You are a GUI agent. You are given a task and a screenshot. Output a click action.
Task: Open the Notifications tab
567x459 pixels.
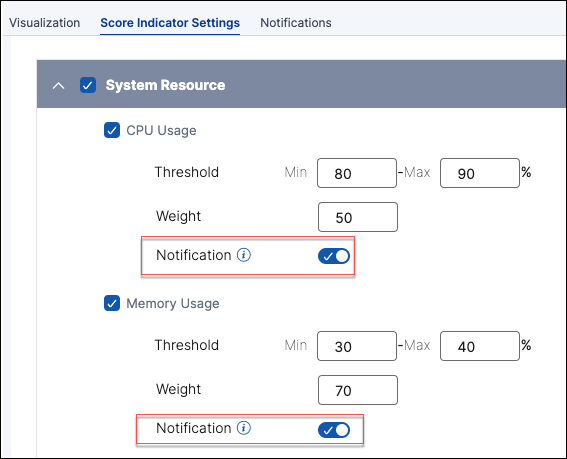click(296, 23)
